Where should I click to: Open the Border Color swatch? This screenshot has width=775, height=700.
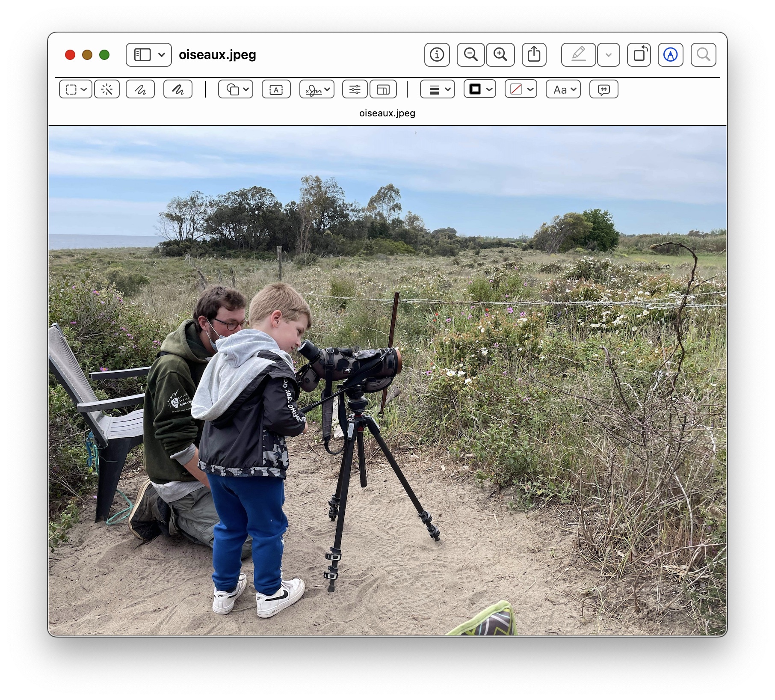pyautogui.click(x=479, y=89)
